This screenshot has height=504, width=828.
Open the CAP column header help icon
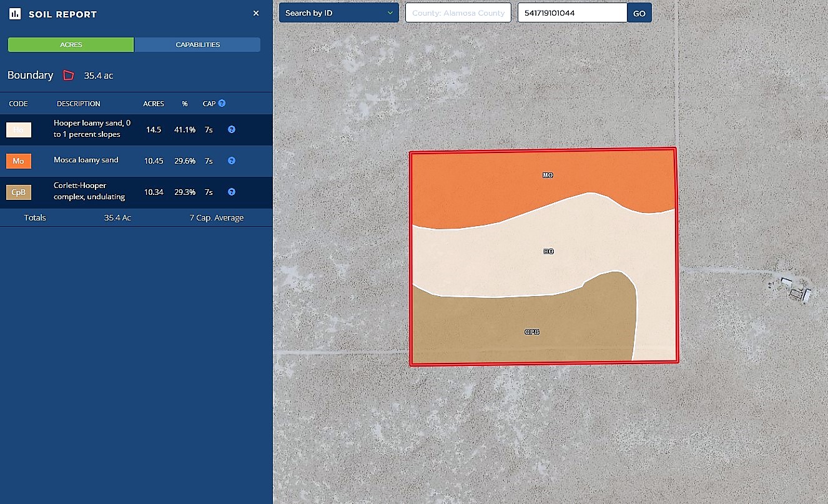tap(222, 103)
